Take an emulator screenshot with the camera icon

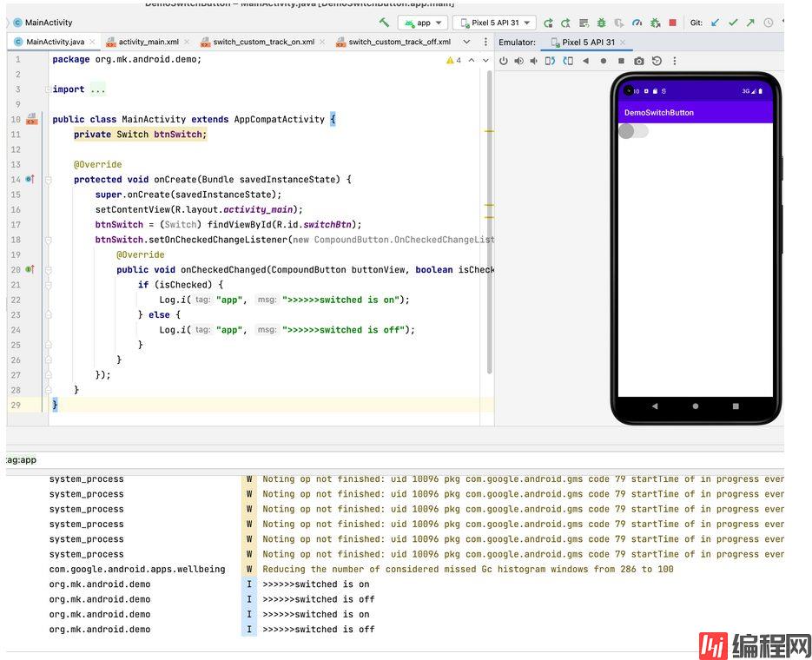click(639, 61)
